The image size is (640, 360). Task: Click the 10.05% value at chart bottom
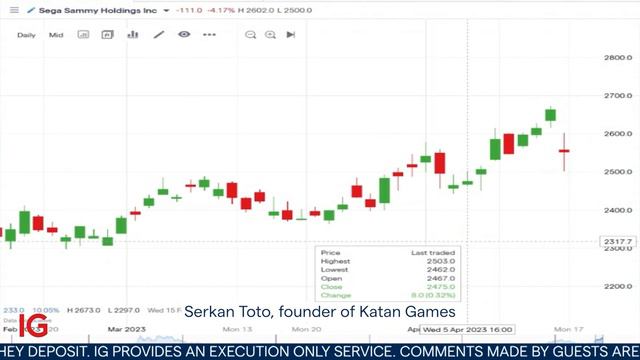[x=46, y=310]
